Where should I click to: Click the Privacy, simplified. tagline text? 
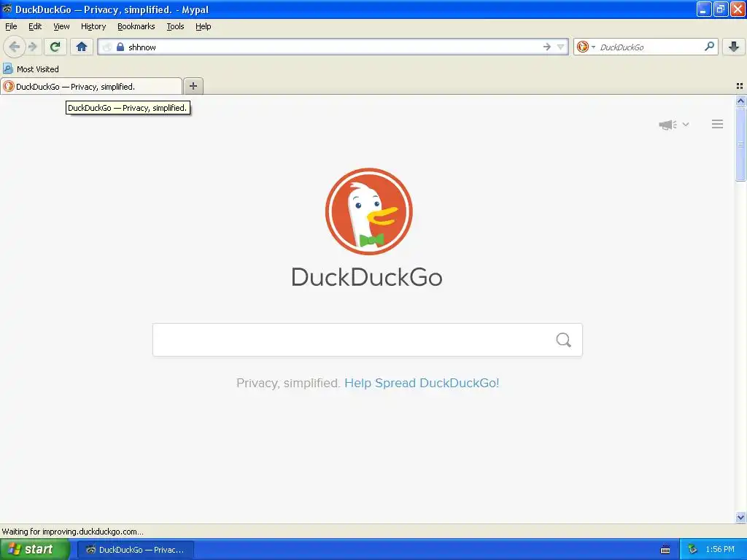(x=287, y=383)
